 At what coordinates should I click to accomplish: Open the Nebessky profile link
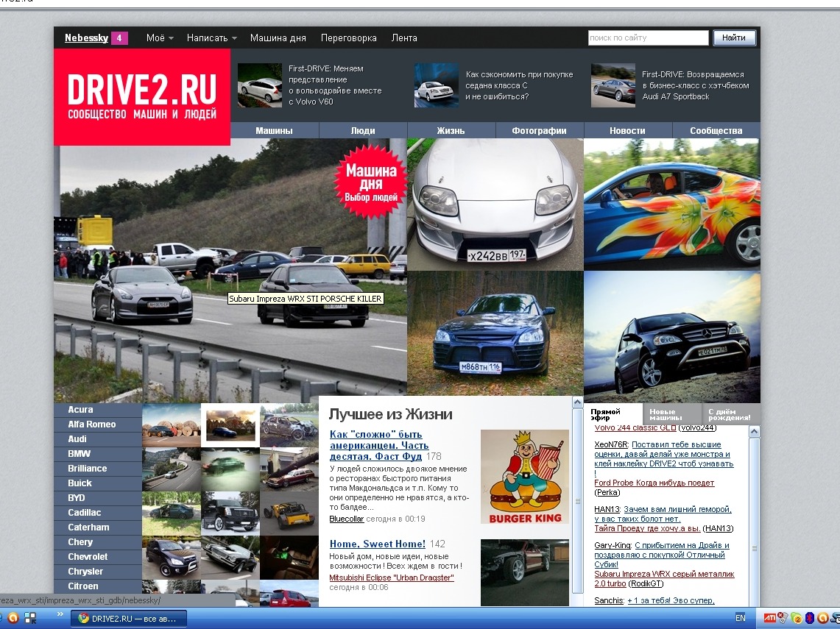(86, 38)
